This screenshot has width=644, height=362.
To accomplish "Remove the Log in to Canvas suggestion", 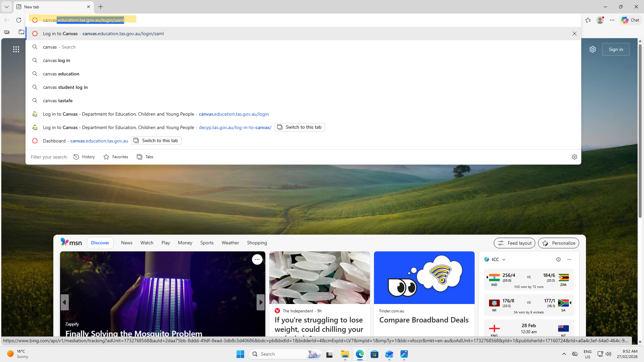I will 575,34.
